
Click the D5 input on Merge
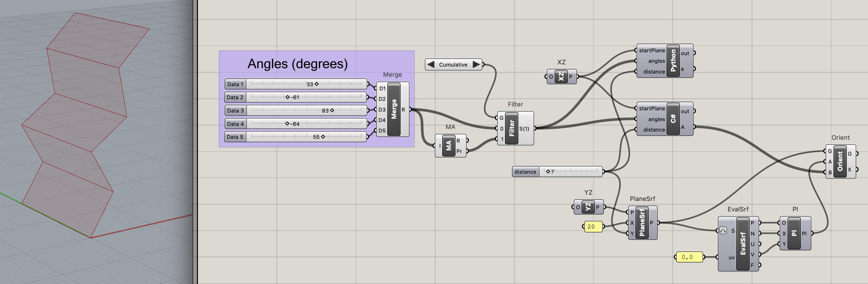coord(382,131)
